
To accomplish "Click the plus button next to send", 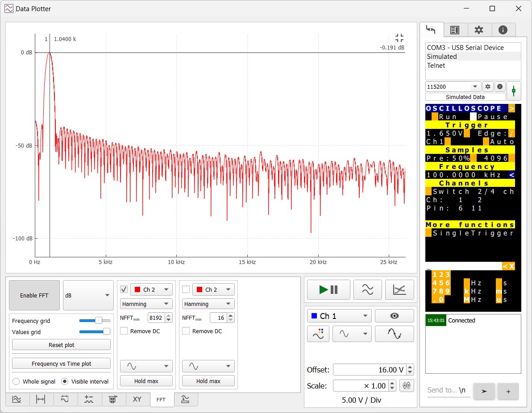I will 508,391.
